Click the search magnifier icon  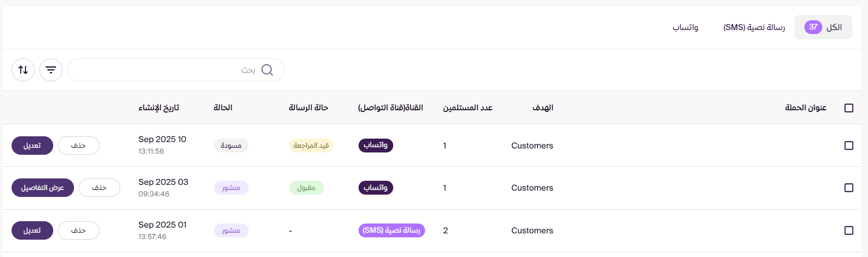point(267,70)
